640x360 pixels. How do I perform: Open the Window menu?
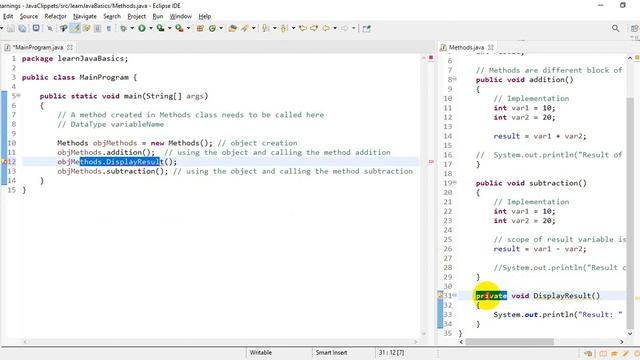tap(181, 16)
